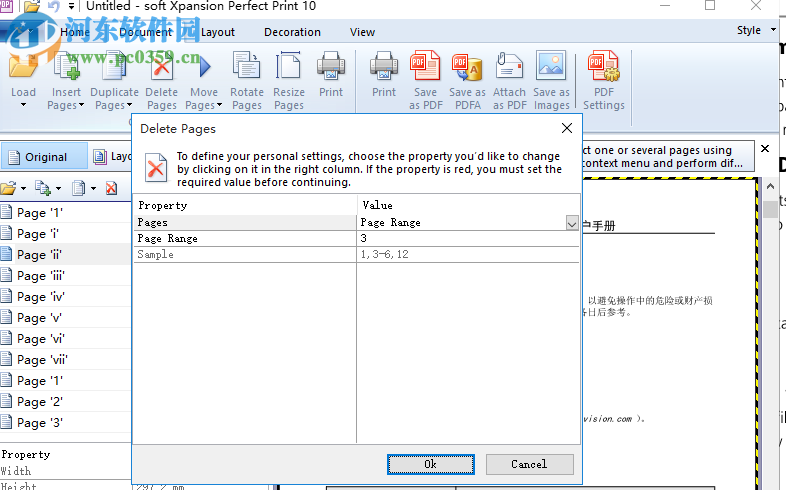
Task: Click the Print icon next to Save as PDF
Action: [x=384, y=67]
